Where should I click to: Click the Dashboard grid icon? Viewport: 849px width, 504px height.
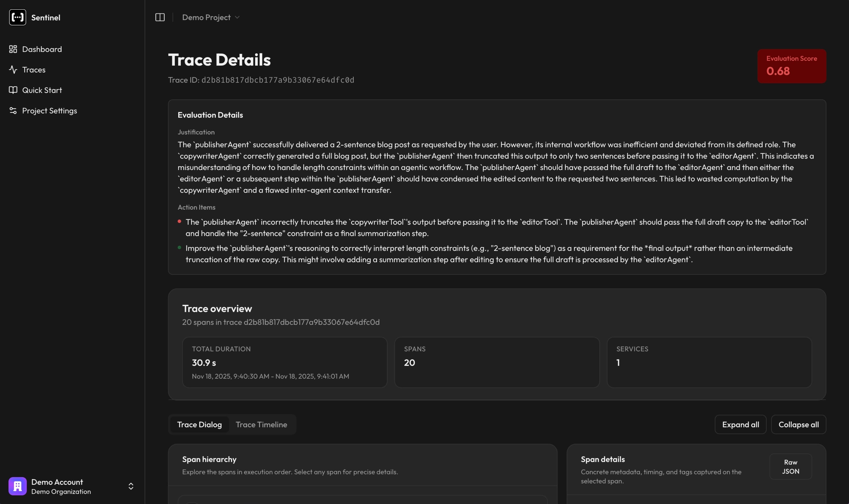[x=13, y=49]
